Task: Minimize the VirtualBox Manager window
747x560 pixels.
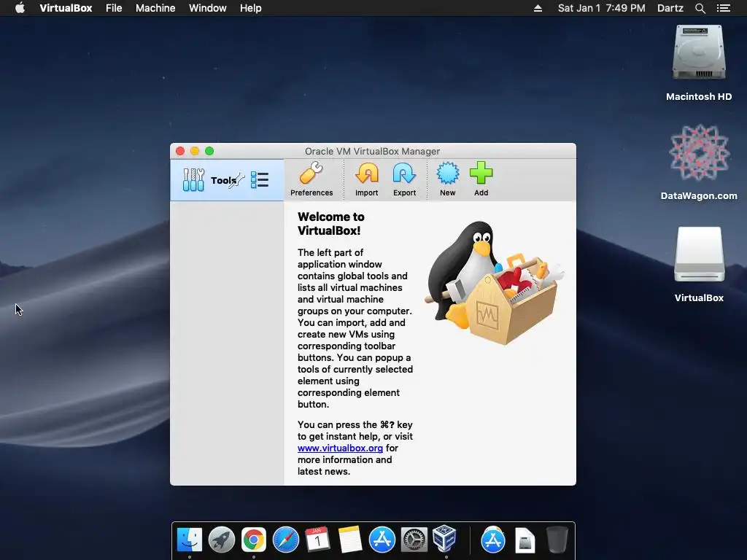Action: point(194,151)
